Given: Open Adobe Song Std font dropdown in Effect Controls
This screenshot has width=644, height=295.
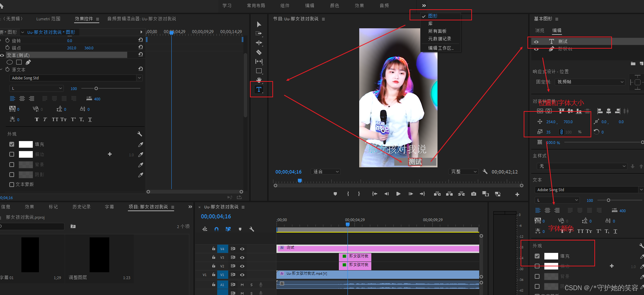Looking at the screenshot, I should point(76,78).
